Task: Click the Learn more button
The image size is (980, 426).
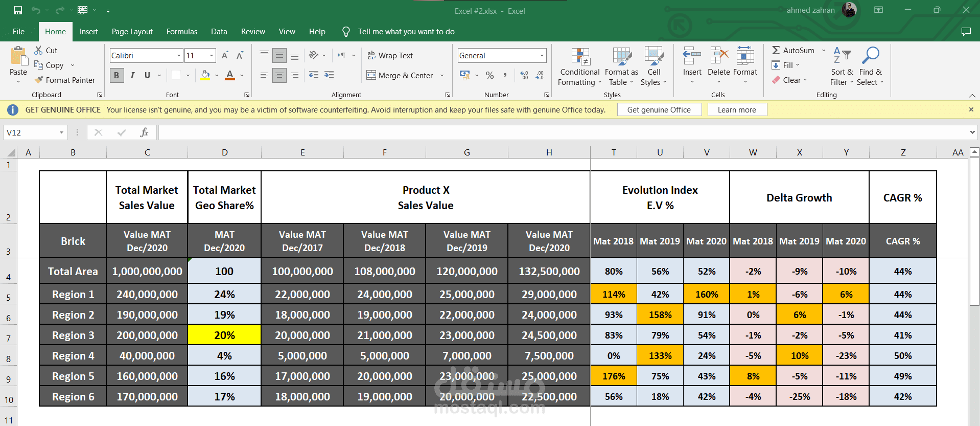Action: [736, 109]
